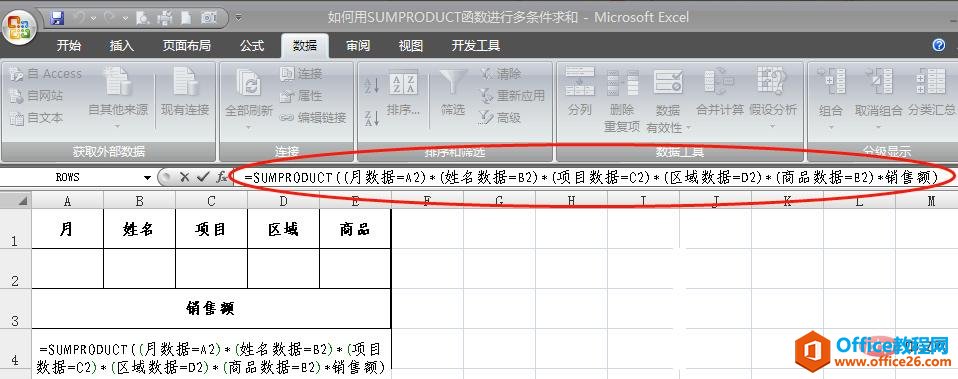Image resolution: width=958 pixels, height=379 pixels.
Task: Expand 假设分析 dropdown arrow
Action: pos(772,127)
